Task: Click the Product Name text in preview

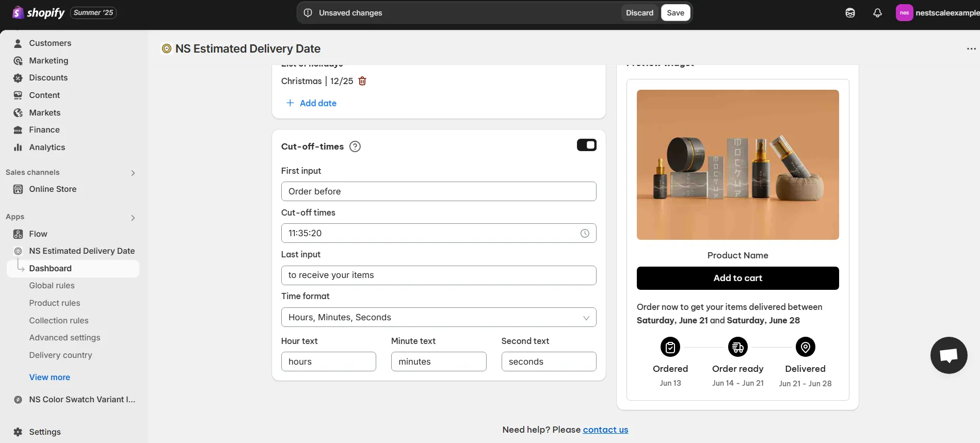Action: [737, 256]
